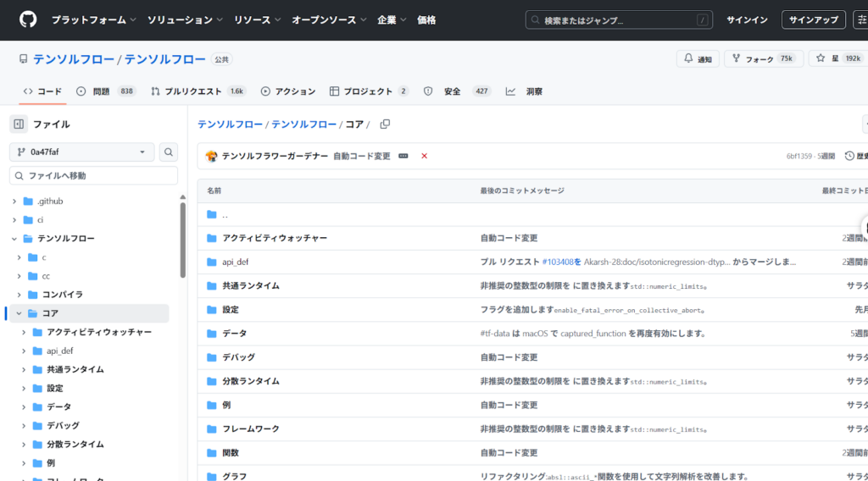Copy path icon next to コア breadcrumb
868x481 pixels.
pos(385,124)
